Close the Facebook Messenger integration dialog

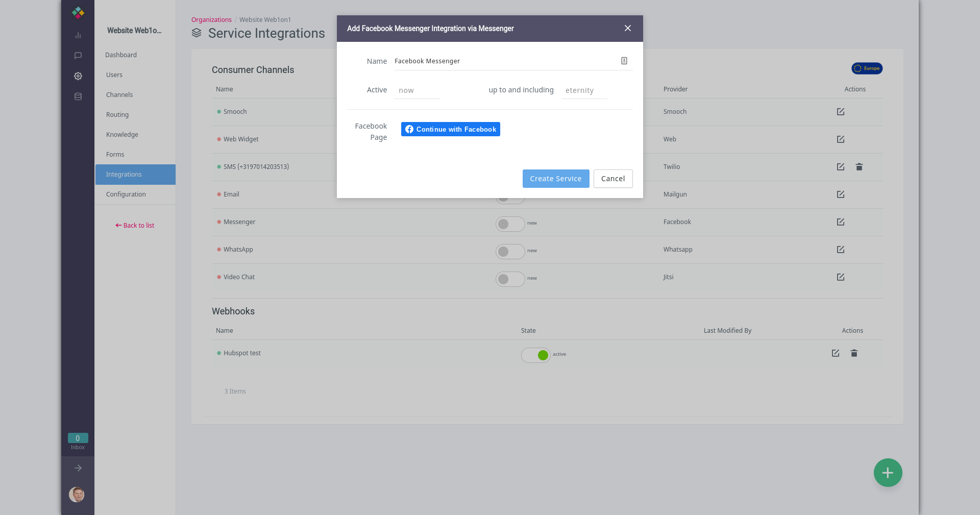click(628, 29)
